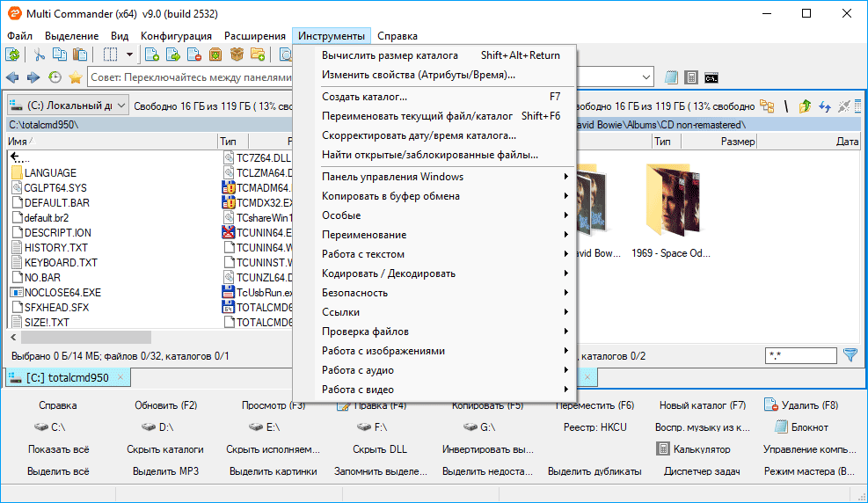Open the Справка menu in menu bar

(x=398, y=36)
